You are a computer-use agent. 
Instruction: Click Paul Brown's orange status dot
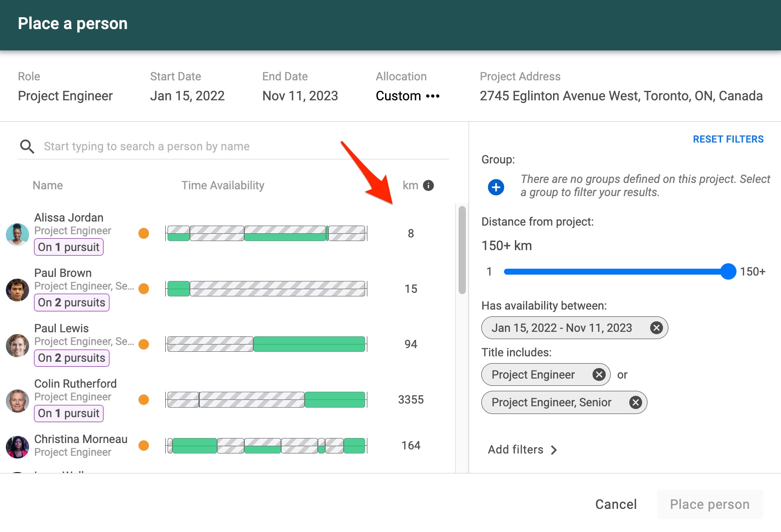143,289
